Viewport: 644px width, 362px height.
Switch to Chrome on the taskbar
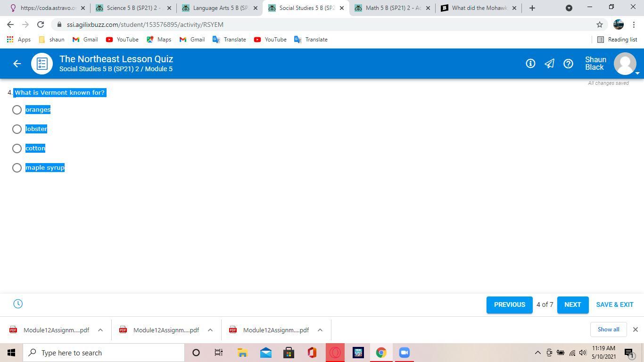coord(381,353)
